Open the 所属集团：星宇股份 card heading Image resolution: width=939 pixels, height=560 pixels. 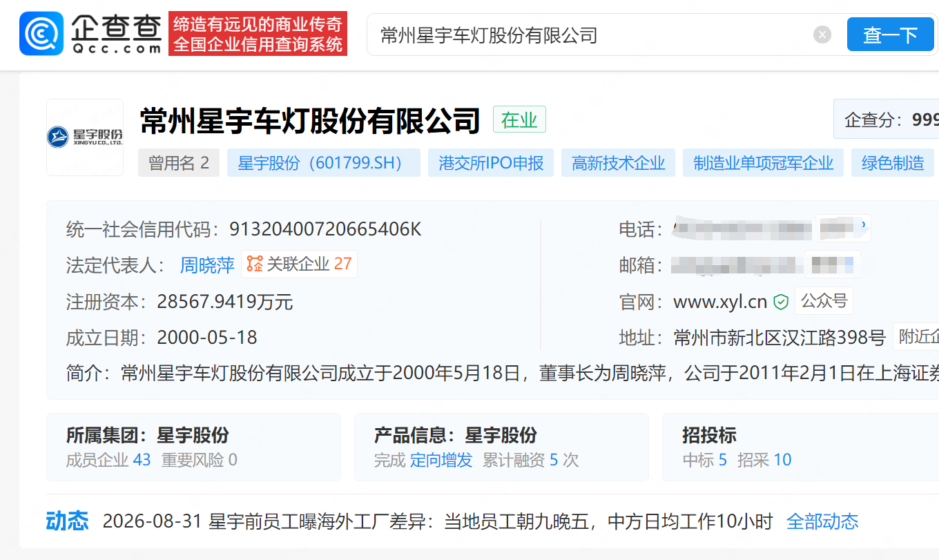[x=148, y=436]
